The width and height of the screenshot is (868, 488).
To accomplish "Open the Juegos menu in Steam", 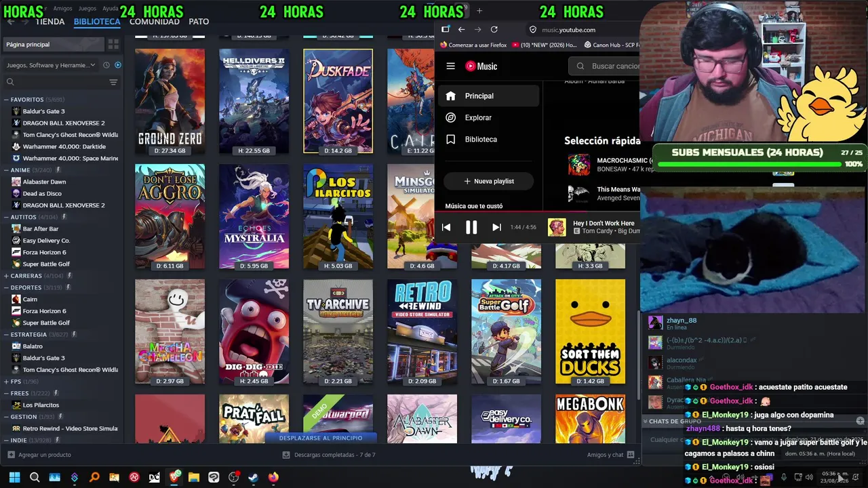I will point(87,9).
